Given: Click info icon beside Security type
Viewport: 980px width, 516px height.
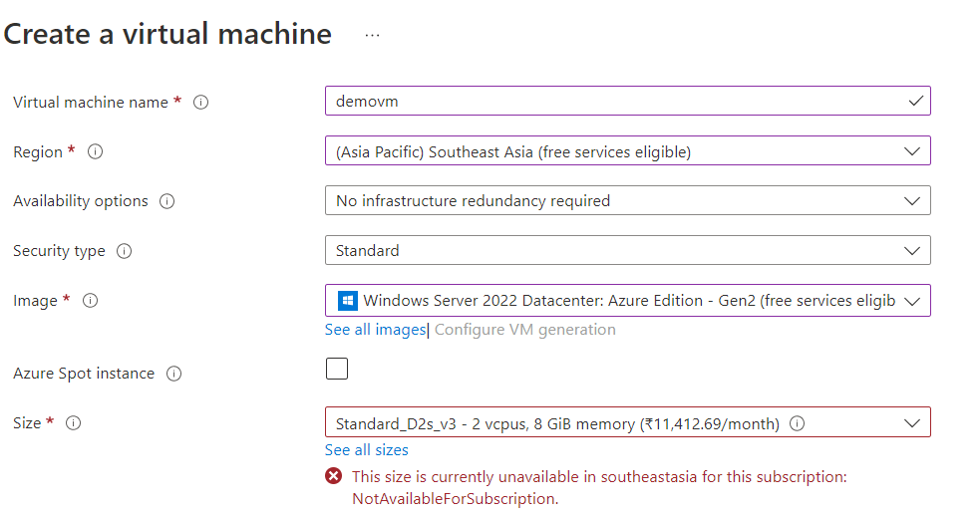Looking at the screenshot, I should [x=124, y=251].
